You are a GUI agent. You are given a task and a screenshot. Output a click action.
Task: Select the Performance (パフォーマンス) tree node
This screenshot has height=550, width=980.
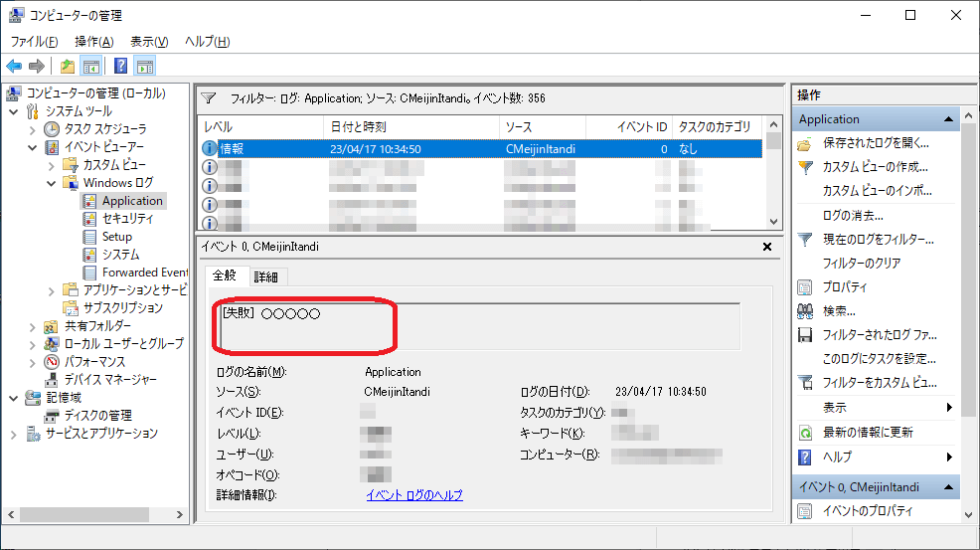point(94,361)
